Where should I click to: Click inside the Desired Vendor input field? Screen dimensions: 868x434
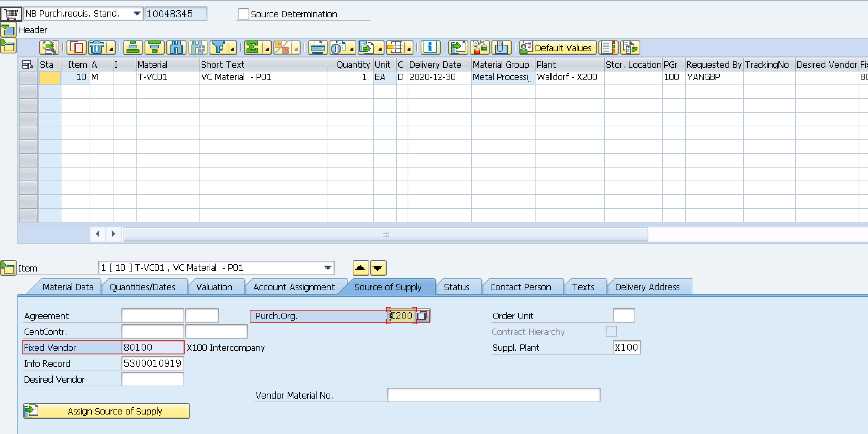pyautogui.click(x=152, y=379)
